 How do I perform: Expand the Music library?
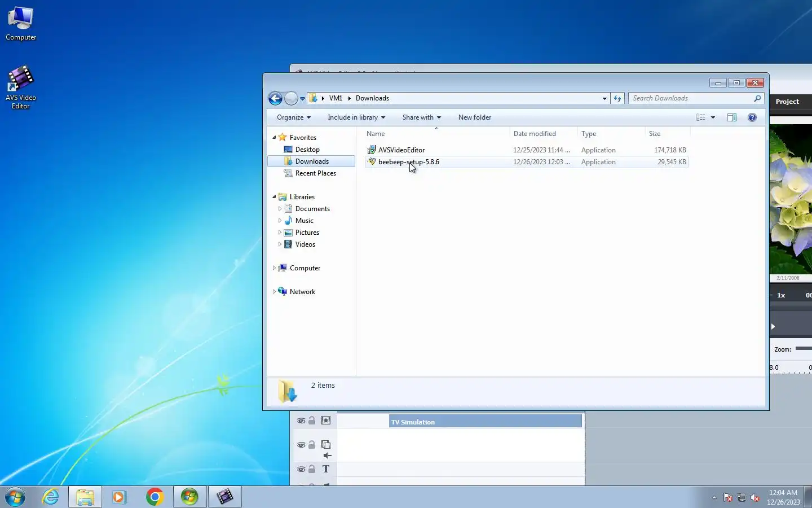pos(280,221)
